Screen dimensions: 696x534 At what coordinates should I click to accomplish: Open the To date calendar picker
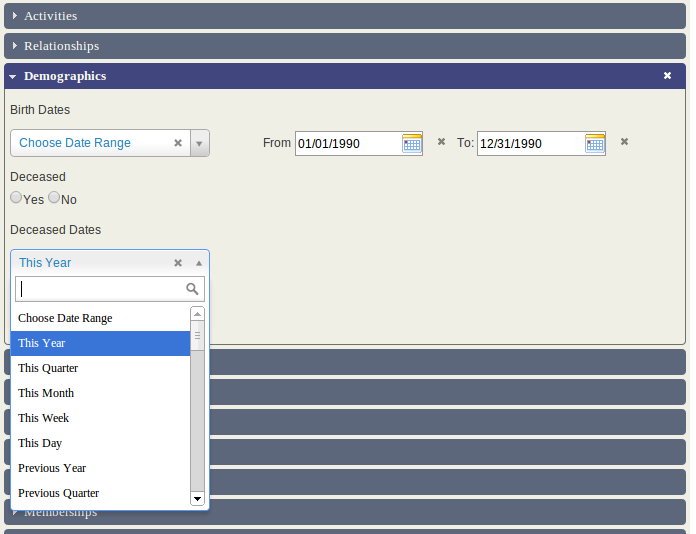tap(595, 143)
